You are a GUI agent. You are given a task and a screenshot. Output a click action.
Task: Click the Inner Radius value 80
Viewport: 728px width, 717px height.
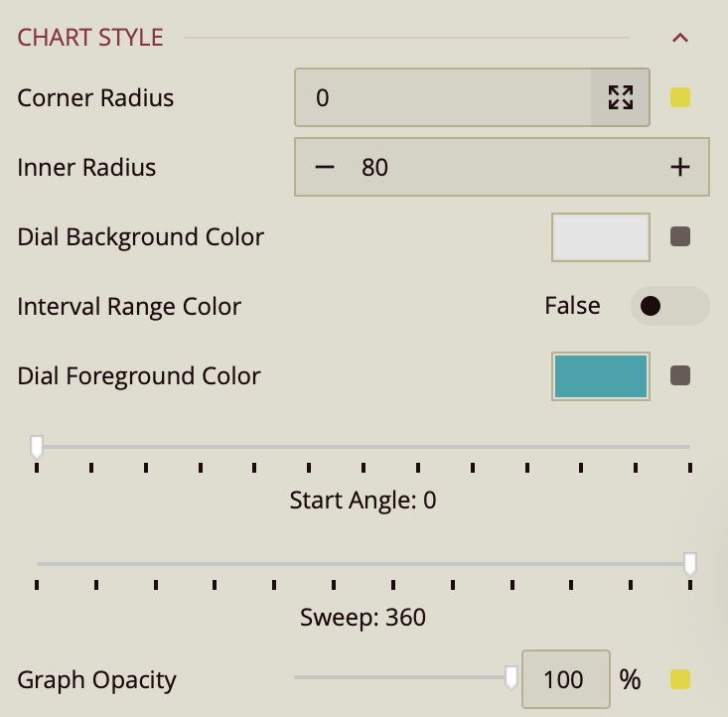tap(374, 168)
